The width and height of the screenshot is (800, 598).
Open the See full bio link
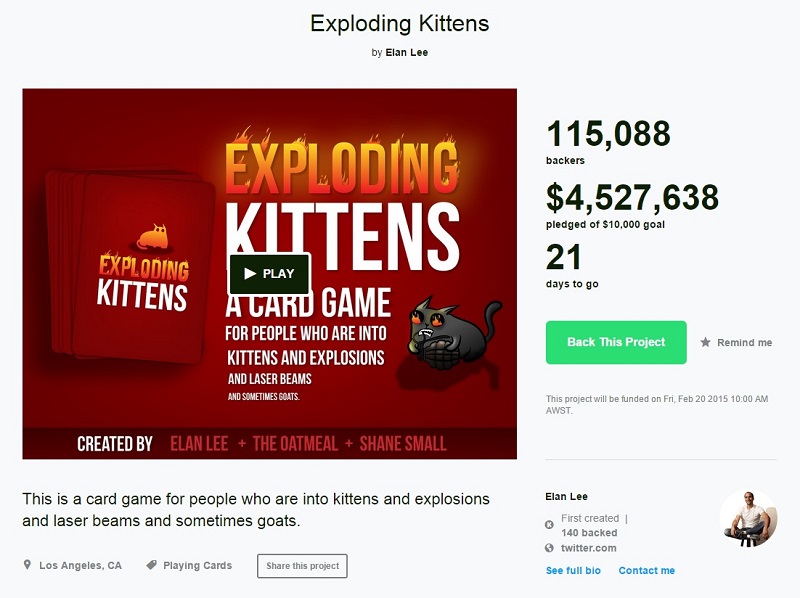(573, 570)
